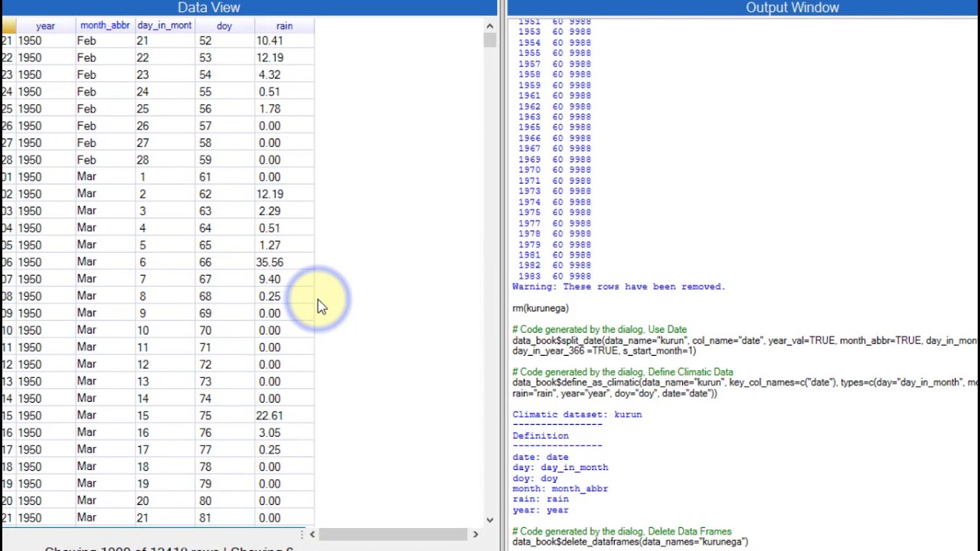
Task: Click the 'Delete Data Frames' code comment
Action: [x=622, y=532]
